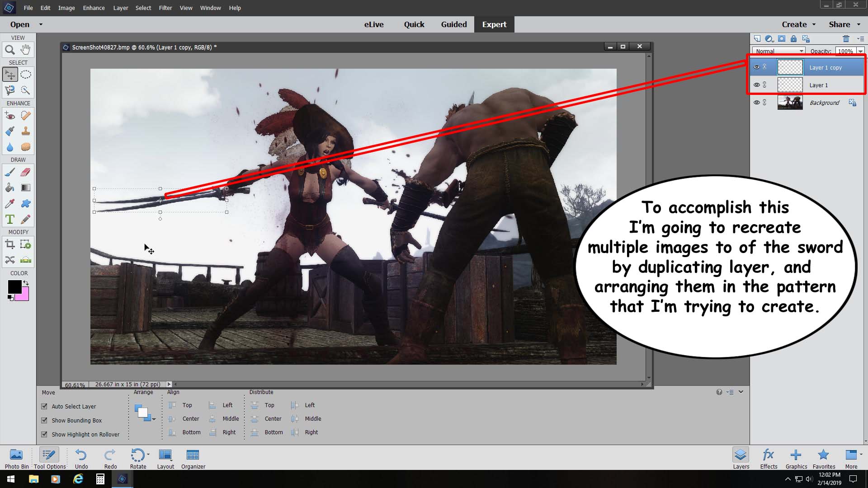Image resolution: width=868 pixels, height=488 pixels.
Task: Lock transparent pixels of layer
Action: [806, 39]
